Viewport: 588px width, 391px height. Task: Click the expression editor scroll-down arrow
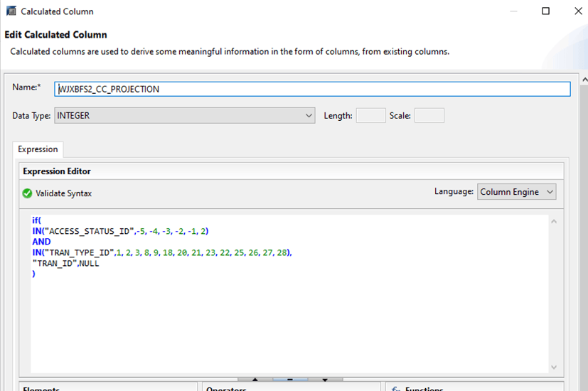tap(555, 366)
